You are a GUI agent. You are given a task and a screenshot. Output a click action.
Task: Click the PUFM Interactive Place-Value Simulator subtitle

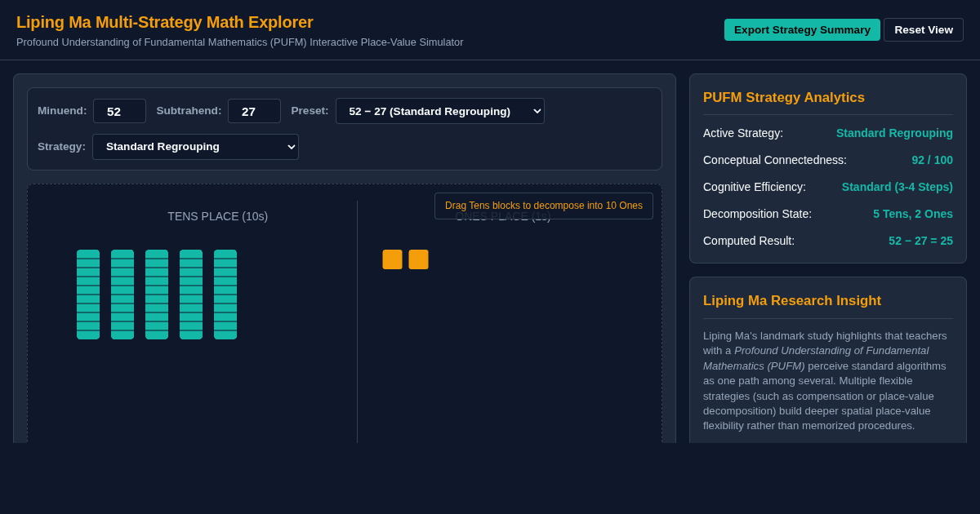(x=240, y=42)
